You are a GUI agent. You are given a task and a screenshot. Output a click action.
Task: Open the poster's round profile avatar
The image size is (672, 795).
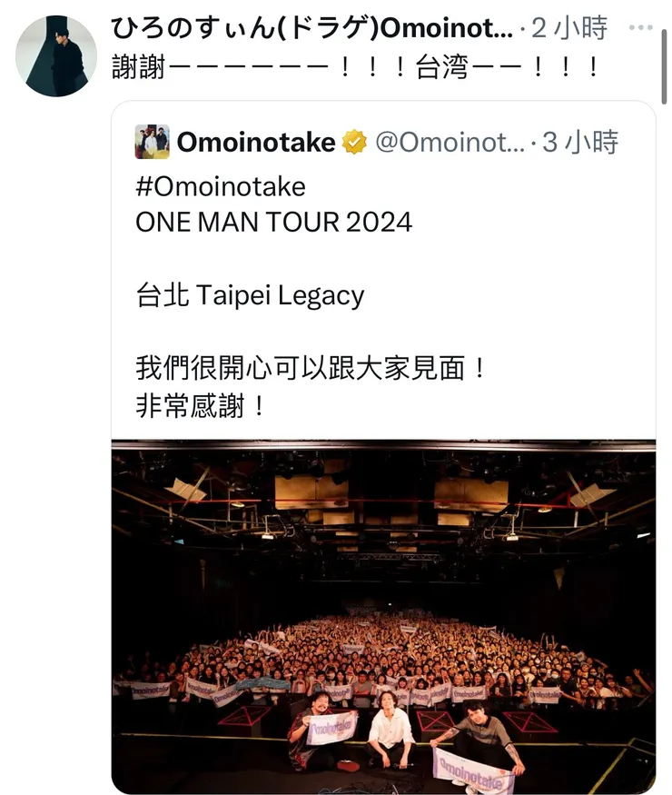pos(56,55)
